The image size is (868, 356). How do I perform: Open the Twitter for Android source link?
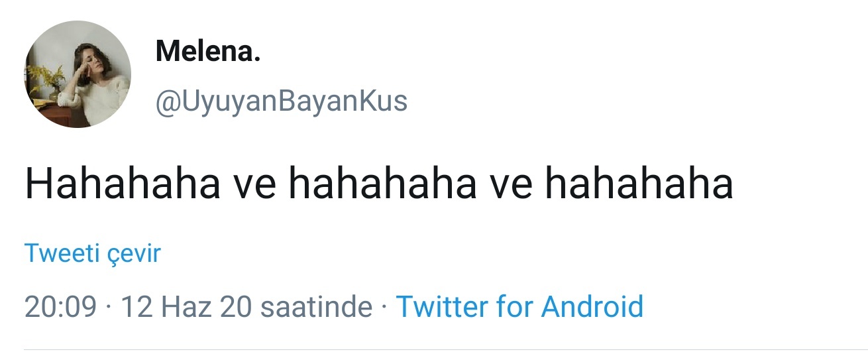[519, 307]
